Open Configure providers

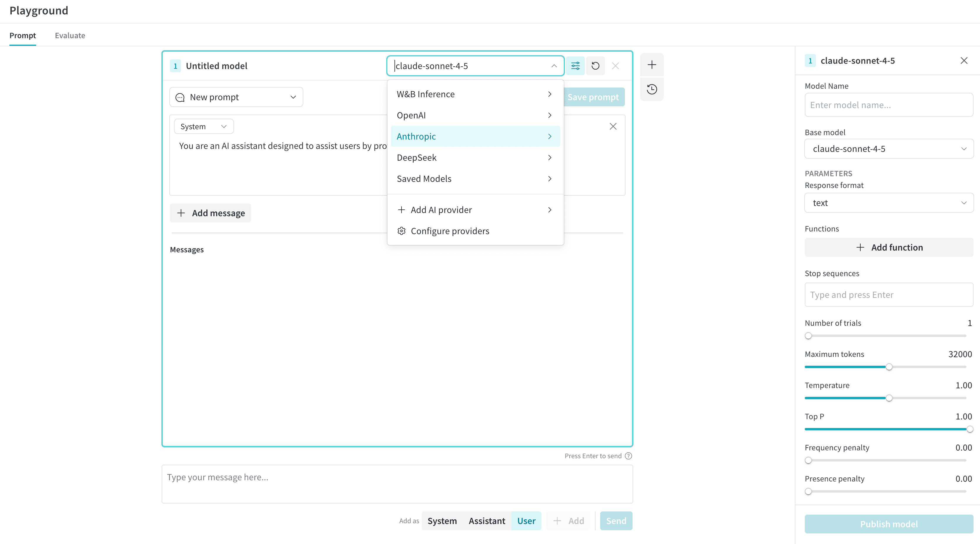(x=475, y=231)
